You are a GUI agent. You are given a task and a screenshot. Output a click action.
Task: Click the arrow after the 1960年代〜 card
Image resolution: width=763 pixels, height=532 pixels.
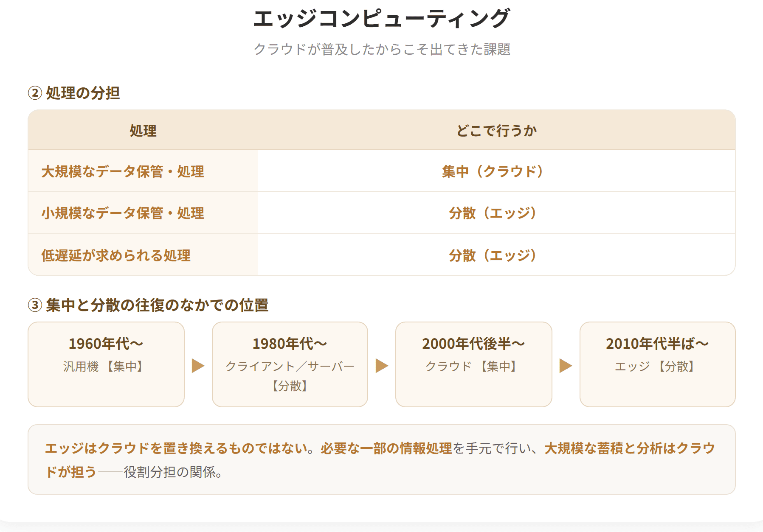point(198,366)
